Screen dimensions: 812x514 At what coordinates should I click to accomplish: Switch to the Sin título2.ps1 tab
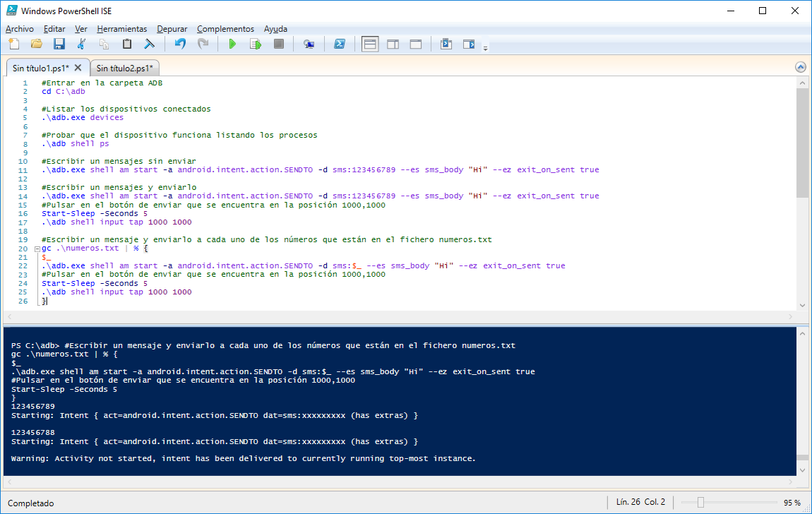(125, 68)
